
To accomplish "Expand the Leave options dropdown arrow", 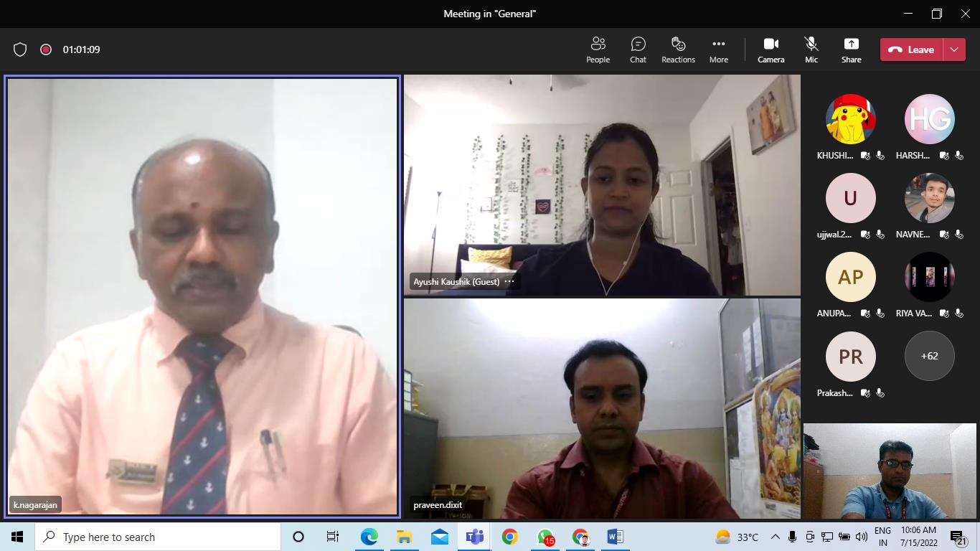I will (954, 50).
